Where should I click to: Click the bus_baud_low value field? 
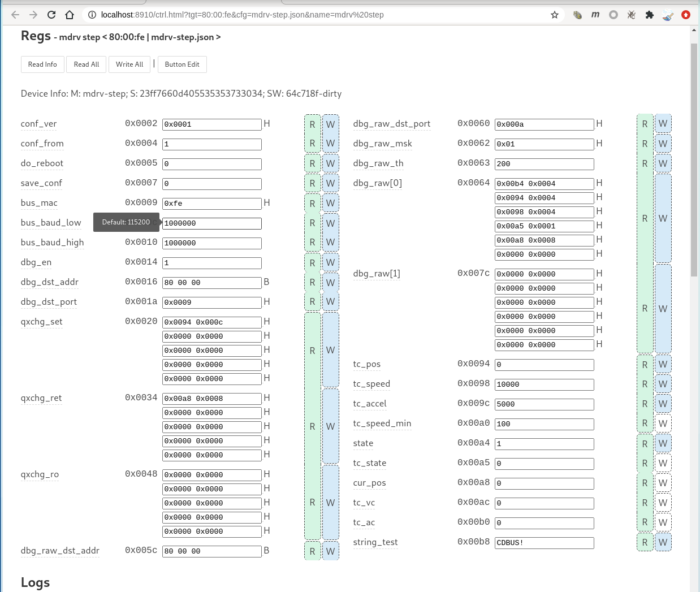(212, 223)
